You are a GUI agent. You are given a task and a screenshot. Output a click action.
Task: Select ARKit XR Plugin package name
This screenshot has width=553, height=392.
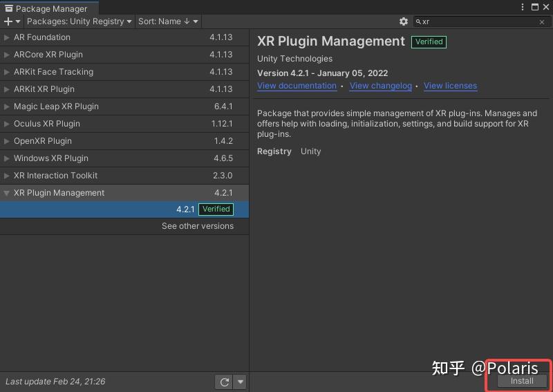click(x=44, y=89)
